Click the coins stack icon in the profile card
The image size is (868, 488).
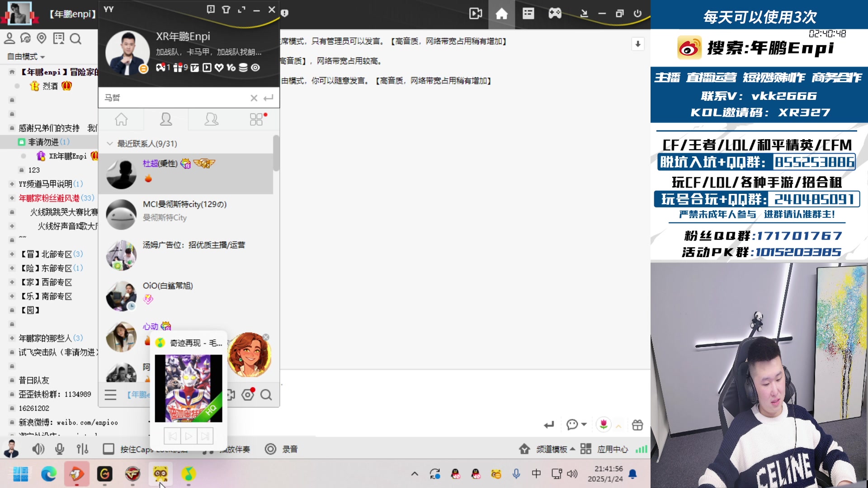pyautogui.click(x=243, y=67)
